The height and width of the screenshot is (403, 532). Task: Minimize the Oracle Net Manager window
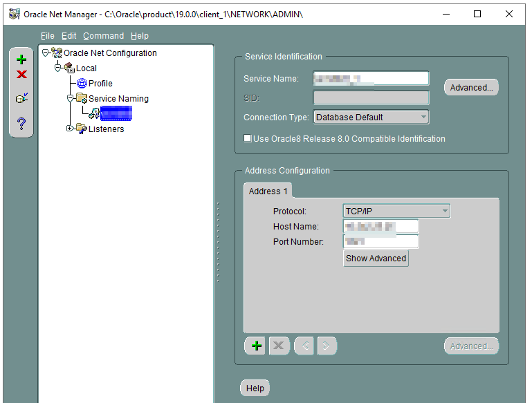click(446, 14)
